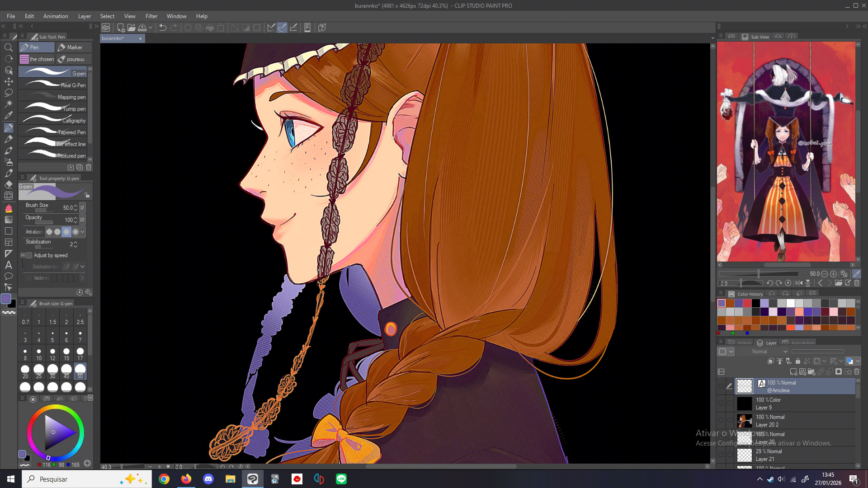Click the Lock Layer padlock icon
Image resolution: width=868 pixels, height=488 pixels.
tap(798, 361)
